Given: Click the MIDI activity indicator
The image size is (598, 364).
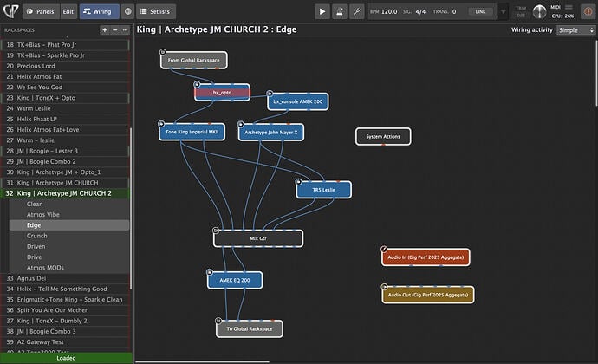Looking at the screenshot, I should tap(569, 7).
